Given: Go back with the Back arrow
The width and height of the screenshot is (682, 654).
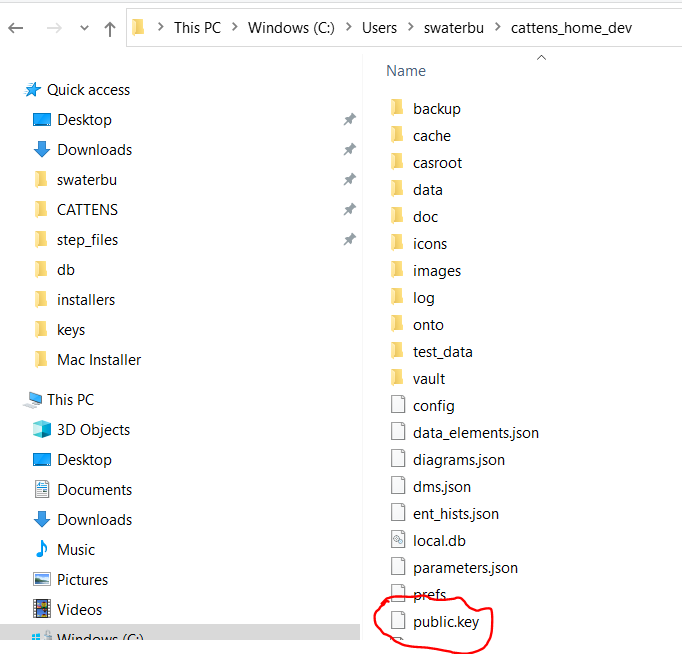Looking at the screenshot, I should [16, 28].
